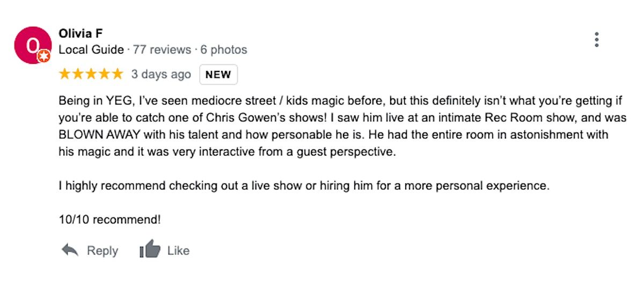This screenshot has width=644, height=286.
Task: Open Olivia F's round profile avatar
Action: [32, 45]
